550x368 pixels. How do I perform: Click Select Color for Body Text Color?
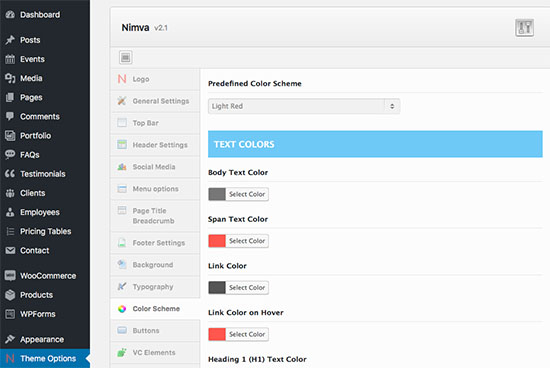pyautogui.click(x=247, y=194)
